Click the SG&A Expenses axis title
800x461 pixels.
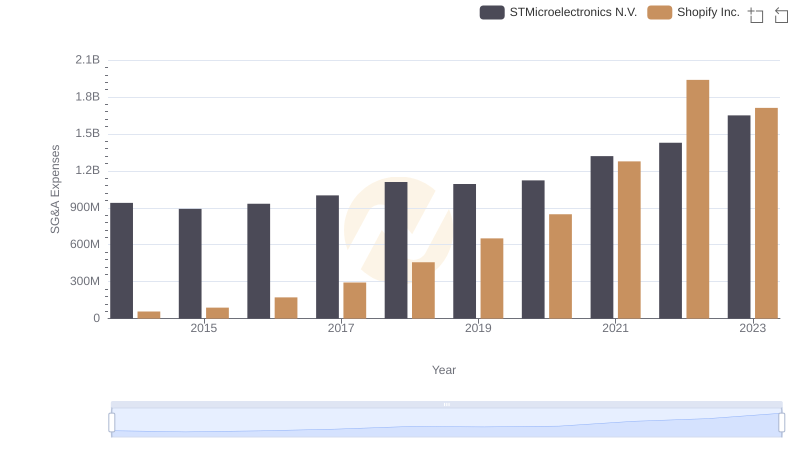pos(56,189)
